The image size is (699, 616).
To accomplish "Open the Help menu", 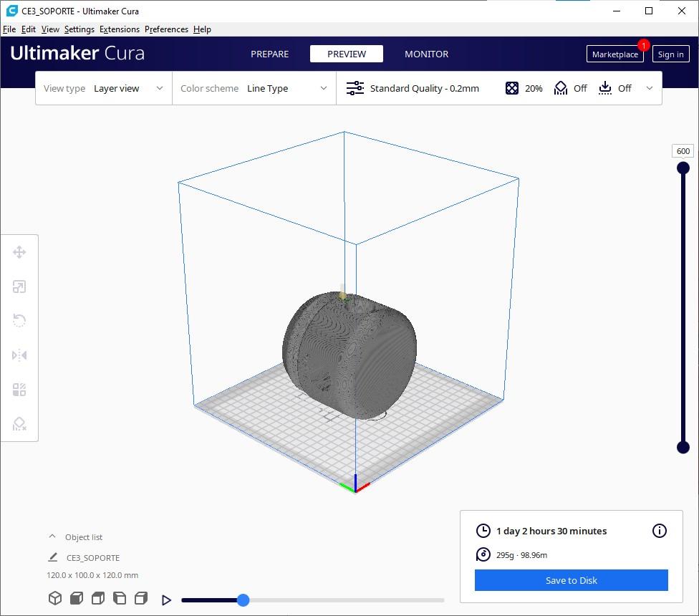I will pyautogui.click(x=203, y=29).
